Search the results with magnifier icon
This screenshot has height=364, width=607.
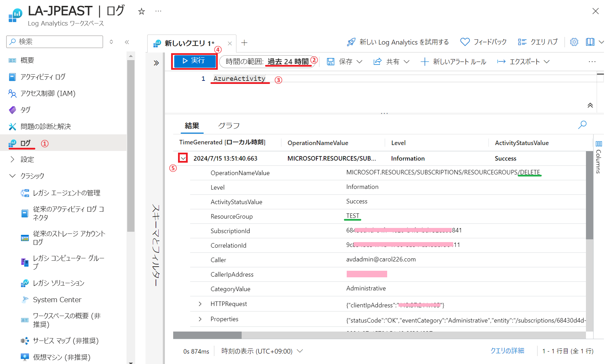[582, 125]
